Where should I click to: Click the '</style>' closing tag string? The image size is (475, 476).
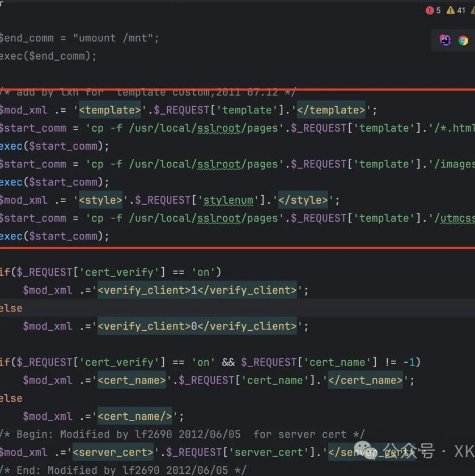click(303, 200)
